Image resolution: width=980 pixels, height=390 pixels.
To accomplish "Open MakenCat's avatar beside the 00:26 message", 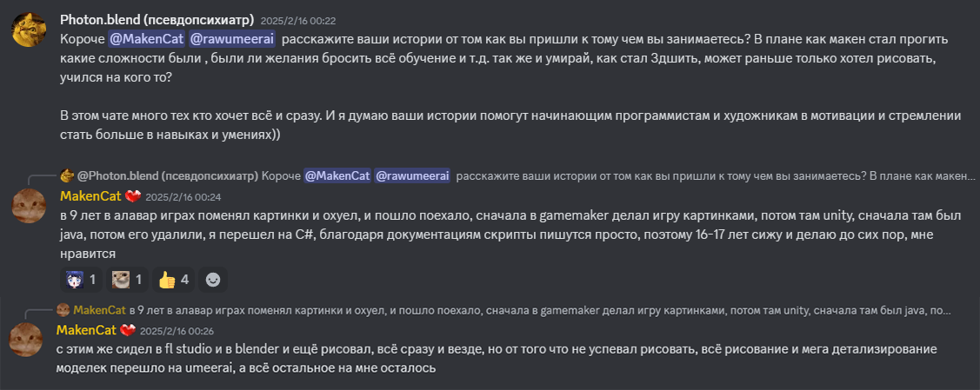I will pyautogui.click(x=26, y=340).
